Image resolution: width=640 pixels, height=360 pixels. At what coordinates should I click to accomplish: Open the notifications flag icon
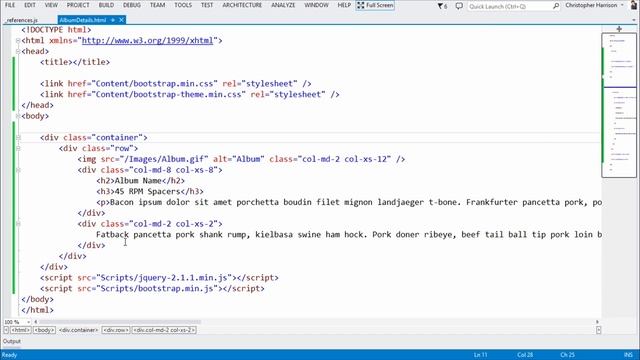point(442,6)
